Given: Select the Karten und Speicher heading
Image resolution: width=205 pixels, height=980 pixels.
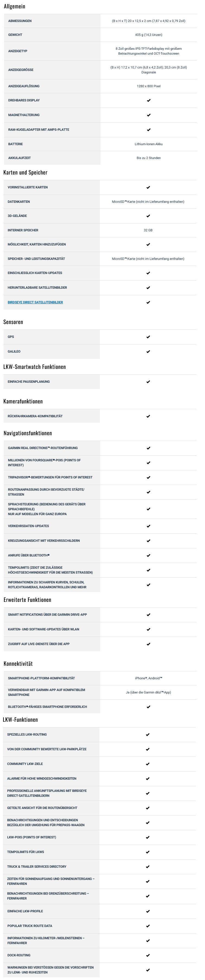Looking at the screenshot, I should [x=26, y=172].
